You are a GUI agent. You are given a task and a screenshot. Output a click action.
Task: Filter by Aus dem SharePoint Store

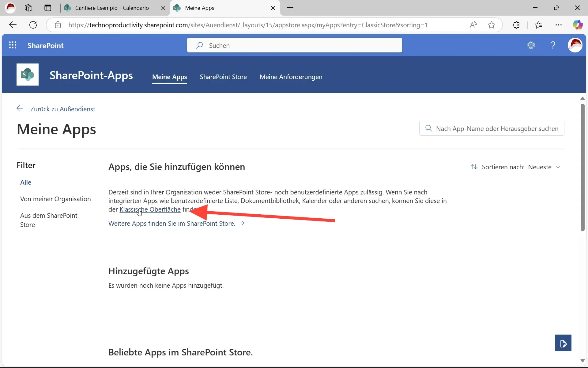click(x=49, y=220)
